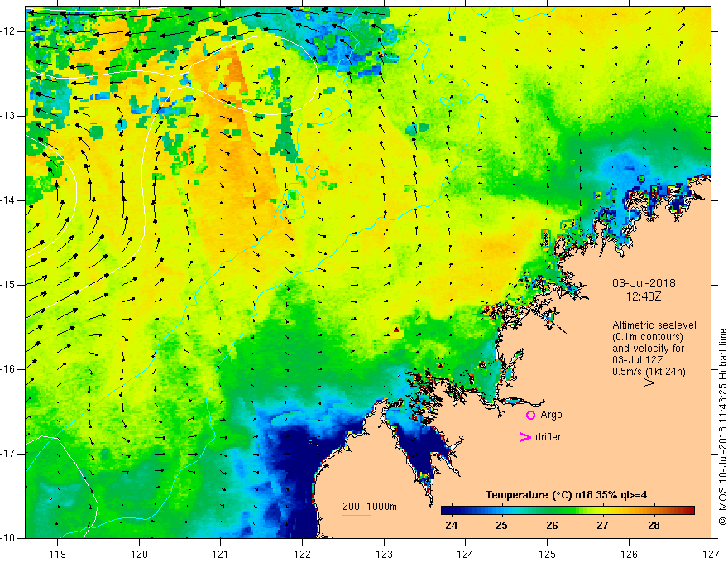Click the colour bar tick label 26
The height and width of the screenshot is (563, 728).
[552, 526]
